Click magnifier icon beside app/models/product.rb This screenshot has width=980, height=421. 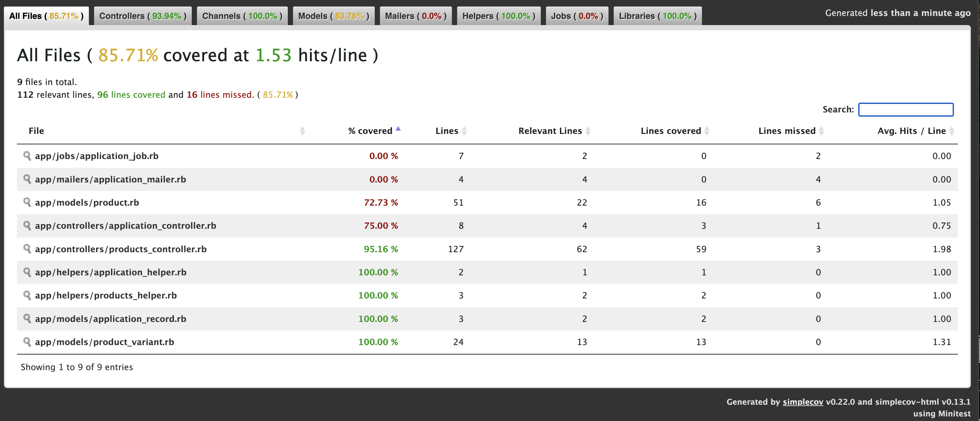pos(27,202)
